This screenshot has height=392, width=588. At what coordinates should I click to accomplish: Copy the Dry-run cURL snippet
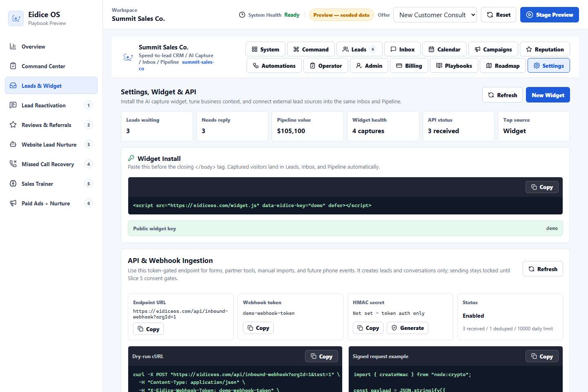(321, 356)
